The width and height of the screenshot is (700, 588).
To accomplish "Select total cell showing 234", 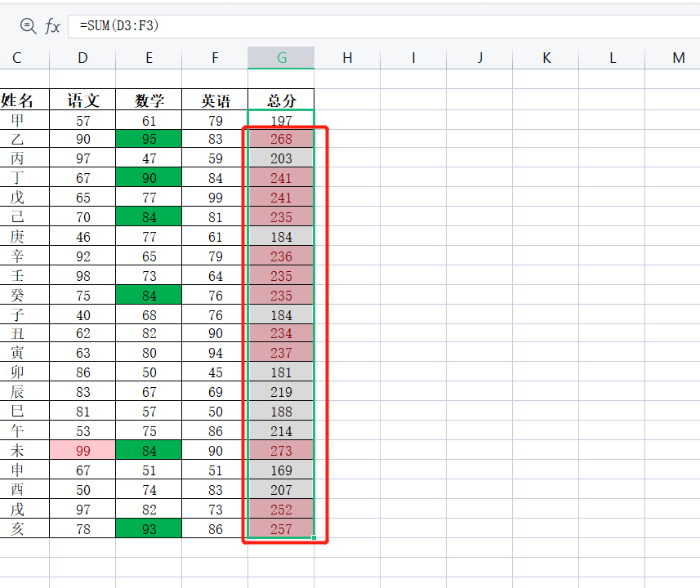I will coord(281,333).
